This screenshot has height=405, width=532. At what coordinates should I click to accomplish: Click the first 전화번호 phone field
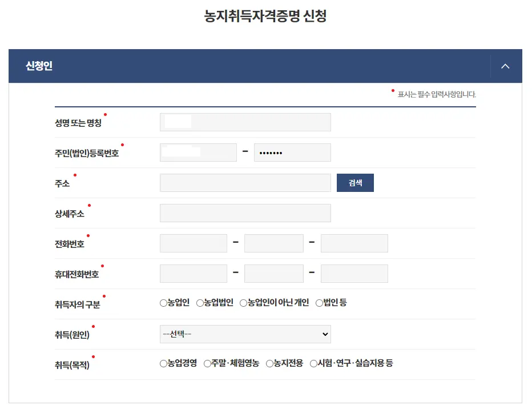pos(194,243)
